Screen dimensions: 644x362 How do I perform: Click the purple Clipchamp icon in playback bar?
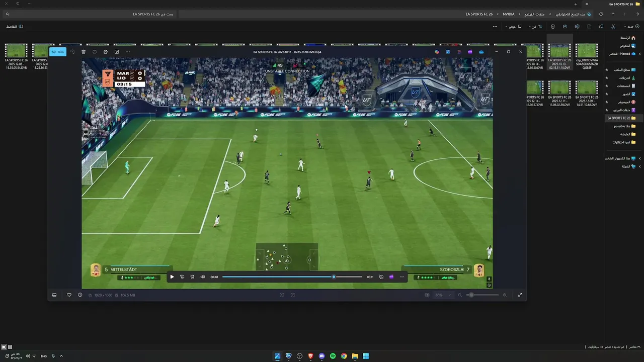coord(391,277)
